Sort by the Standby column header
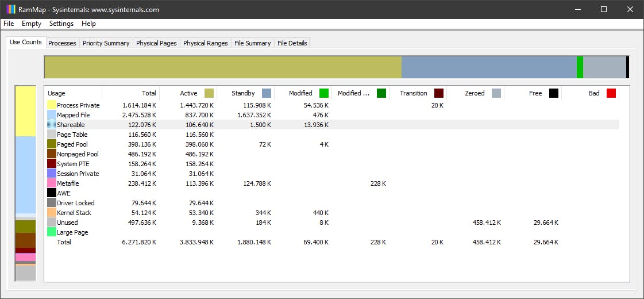This screenshot has width=644, height=299. pos(246,93)
